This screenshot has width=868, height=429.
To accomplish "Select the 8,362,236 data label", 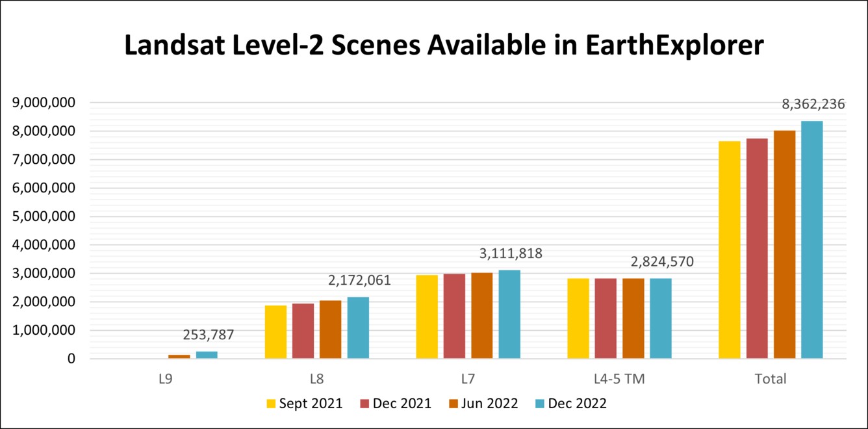I will click(813, 105).
